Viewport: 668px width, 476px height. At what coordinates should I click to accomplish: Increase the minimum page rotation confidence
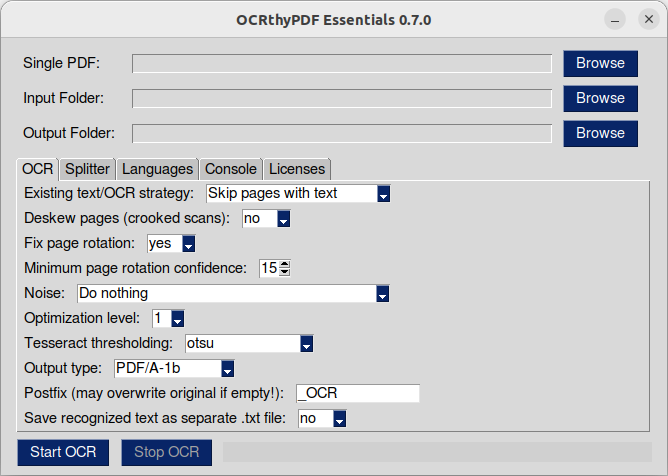[x=285, y=264]
